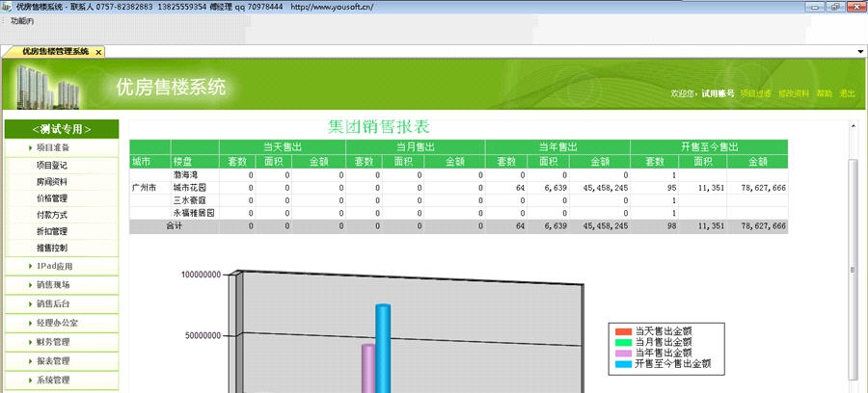Expand the 系统管理 section
The image size is (868, 393).
[x=62, y=380]
